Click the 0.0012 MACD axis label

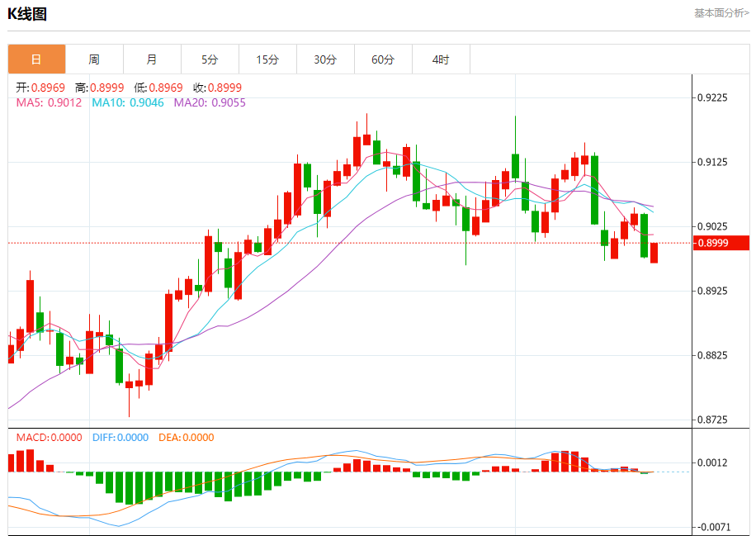pos(712,462)
